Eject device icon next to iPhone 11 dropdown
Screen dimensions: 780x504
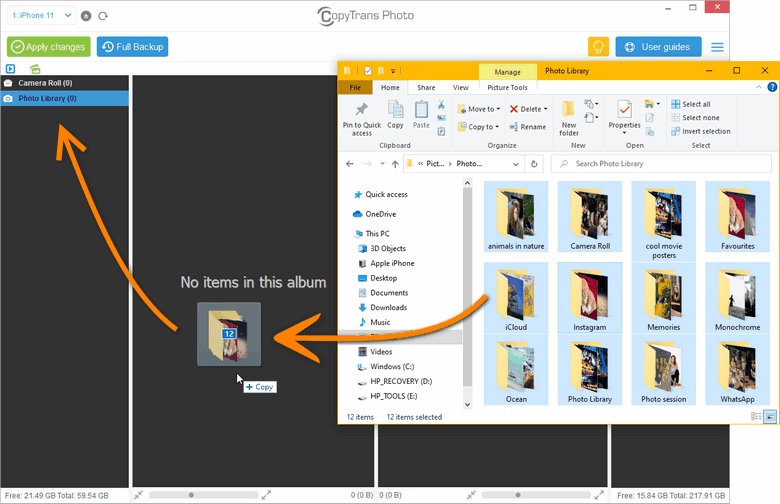[86, 16]
